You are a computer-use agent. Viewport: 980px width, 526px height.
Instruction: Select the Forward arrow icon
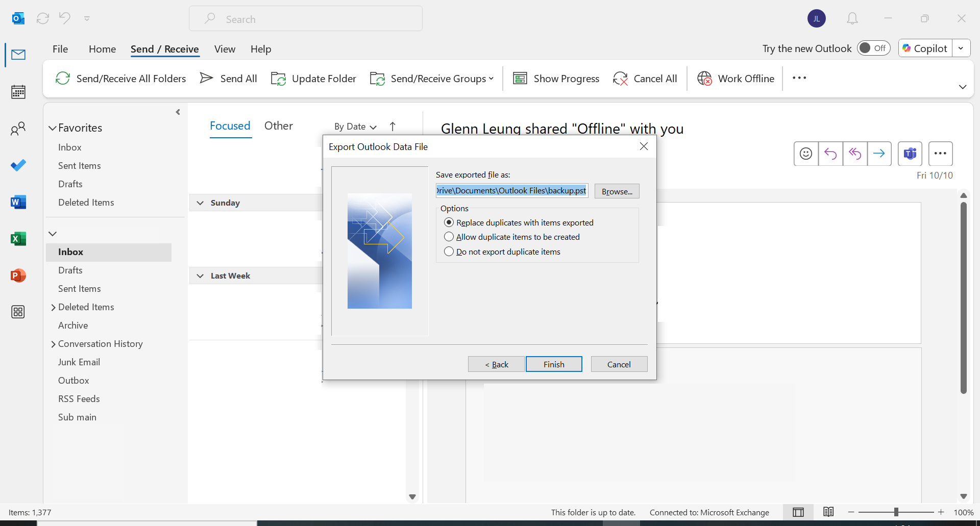(880, 154)
